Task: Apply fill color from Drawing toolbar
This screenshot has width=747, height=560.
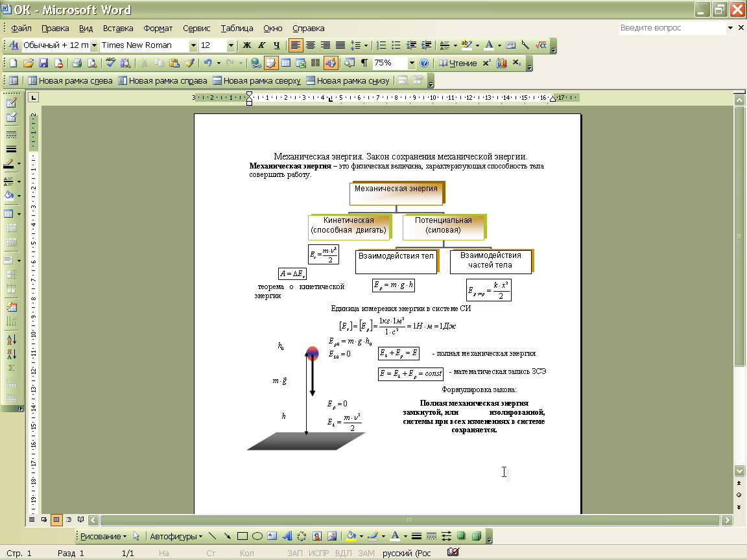Action: point(351,536)
